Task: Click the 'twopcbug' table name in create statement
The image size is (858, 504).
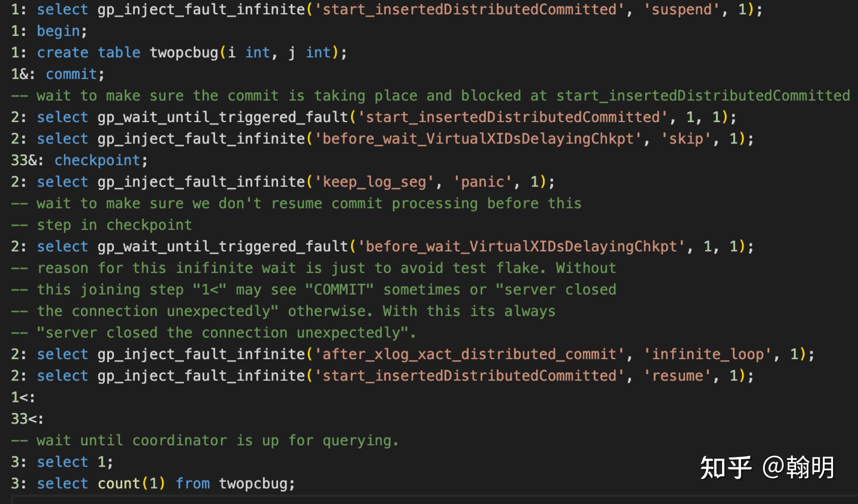Action: click(x=184, y=53)
